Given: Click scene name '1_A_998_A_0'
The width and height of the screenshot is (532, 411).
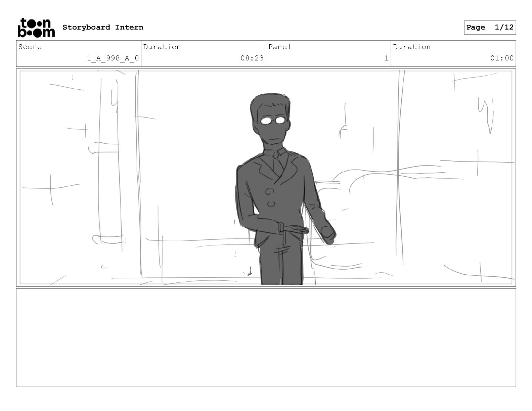Looking at the screenshot, I should tap(113, 58).
